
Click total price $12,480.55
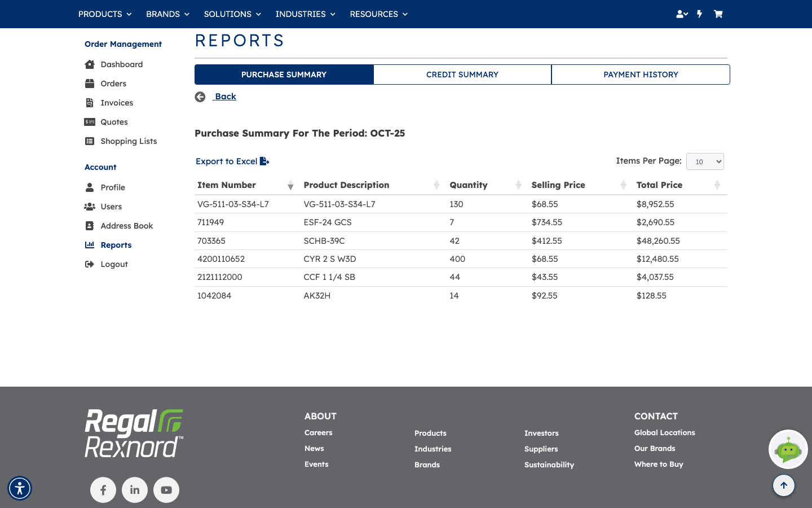pos(657,259)
